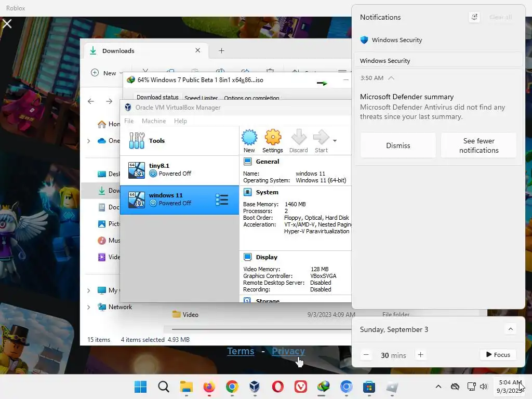532x399 pixels.
Task: Click the Windows Security notification header
Action: tap(438, 61)
